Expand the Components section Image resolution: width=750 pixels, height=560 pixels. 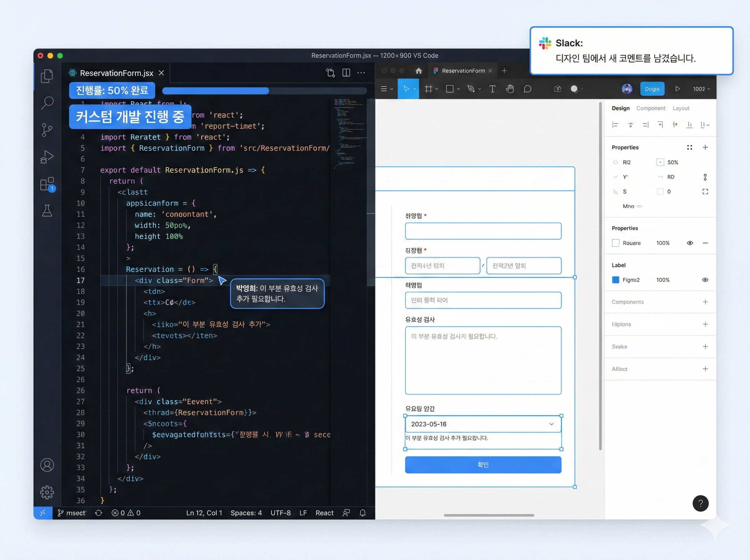coord(705,302)
